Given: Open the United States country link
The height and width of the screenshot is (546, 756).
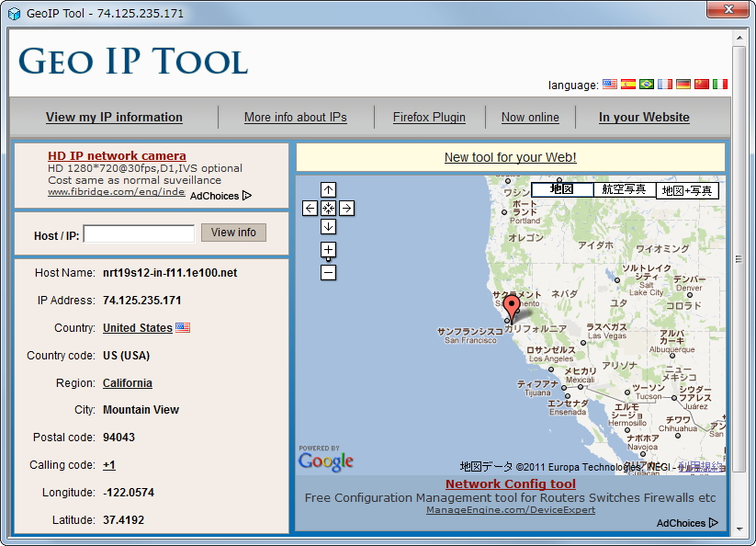Looking at the screenshot, I should point(137,327).
